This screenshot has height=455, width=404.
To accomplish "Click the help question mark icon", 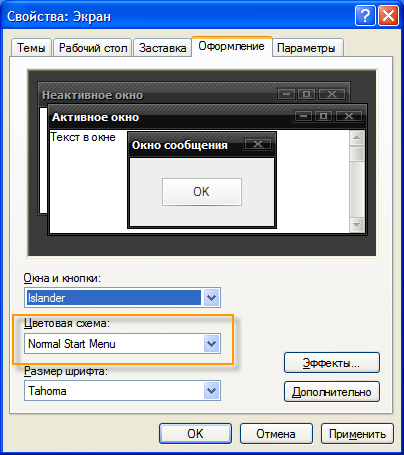I will (x=365, y=16).
